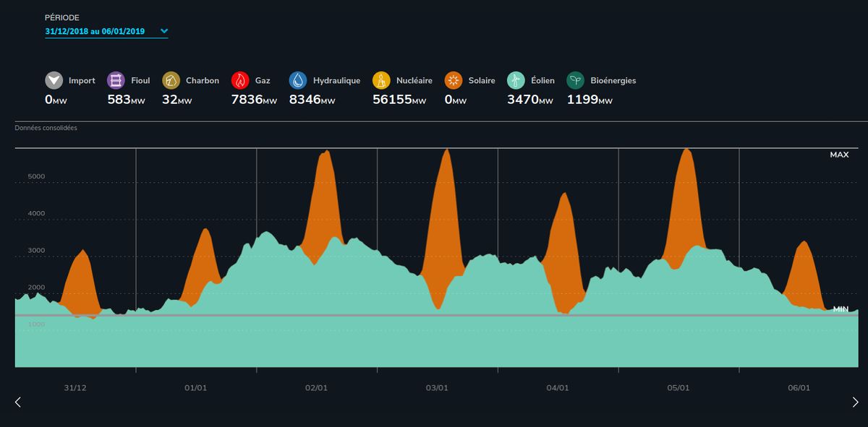This screenshot has height=427, width=868.
Task: Click the orange Solaire sun icon
Action: (454, 80)
